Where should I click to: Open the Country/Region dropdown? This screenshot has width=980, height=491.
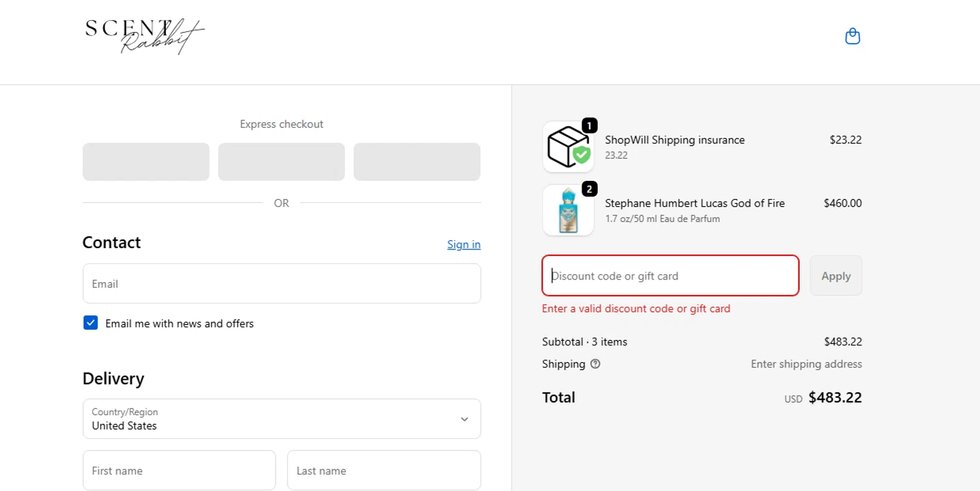pos(282,419)
